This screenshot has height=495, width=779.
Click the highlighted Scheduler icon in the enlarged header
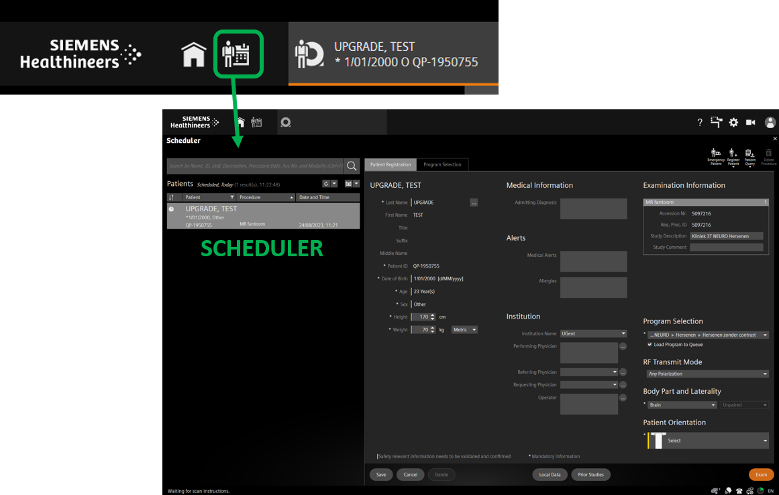click(238, 54)
